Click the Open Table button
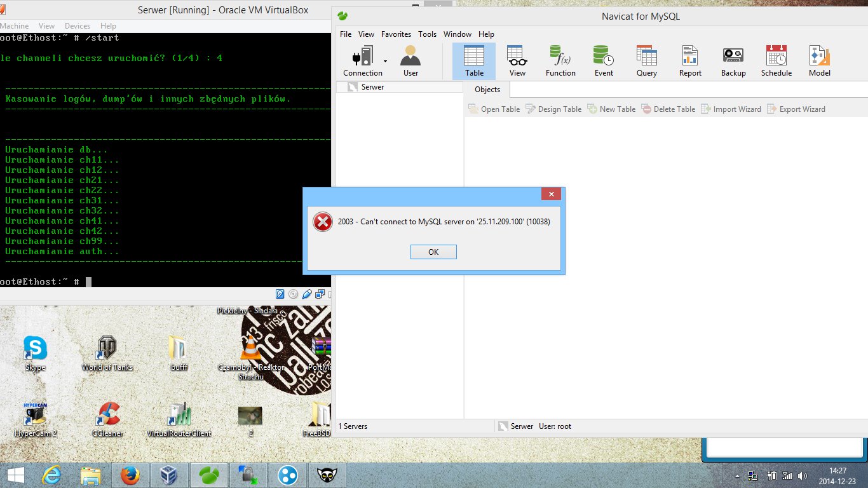This screenshot has width=868, height=488. [494, 109]
